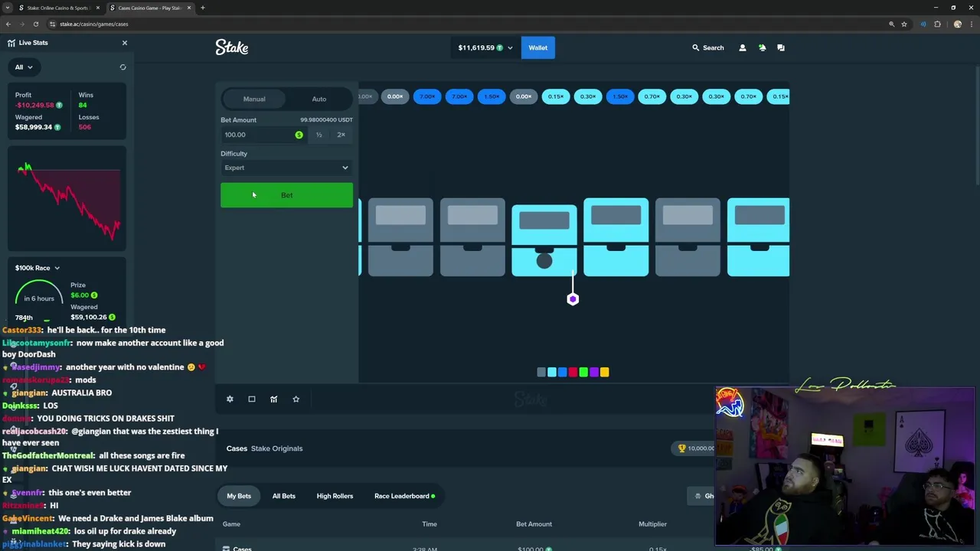The height and width of the screenshot is (551, 980).
Task: Switch to Manual betting tab
Action: point(254,99)
